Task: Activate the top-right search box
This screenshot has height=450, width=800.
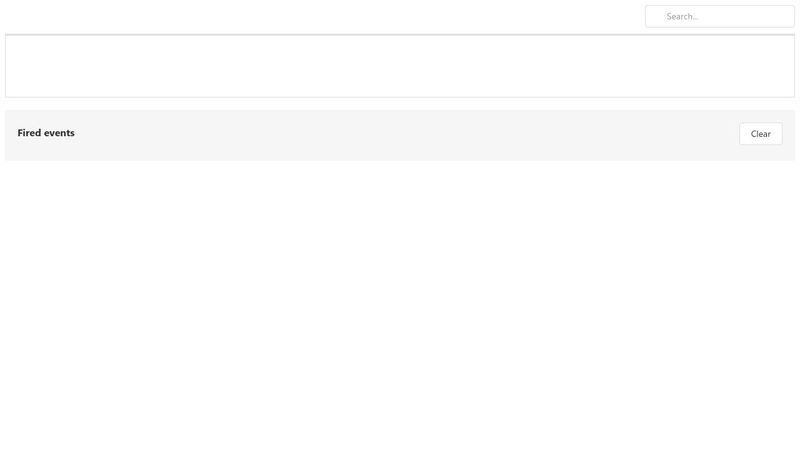Action: 720,16
